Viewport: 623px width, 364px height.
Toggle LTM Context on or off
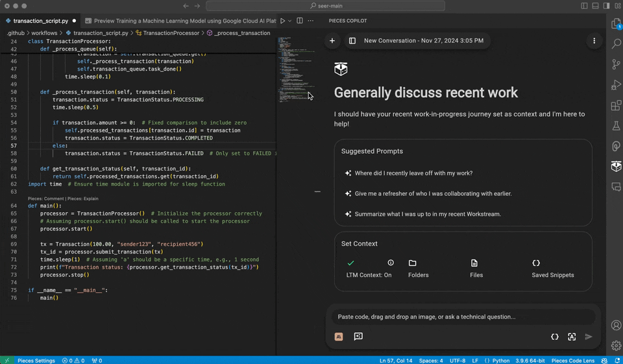point(369,269)
